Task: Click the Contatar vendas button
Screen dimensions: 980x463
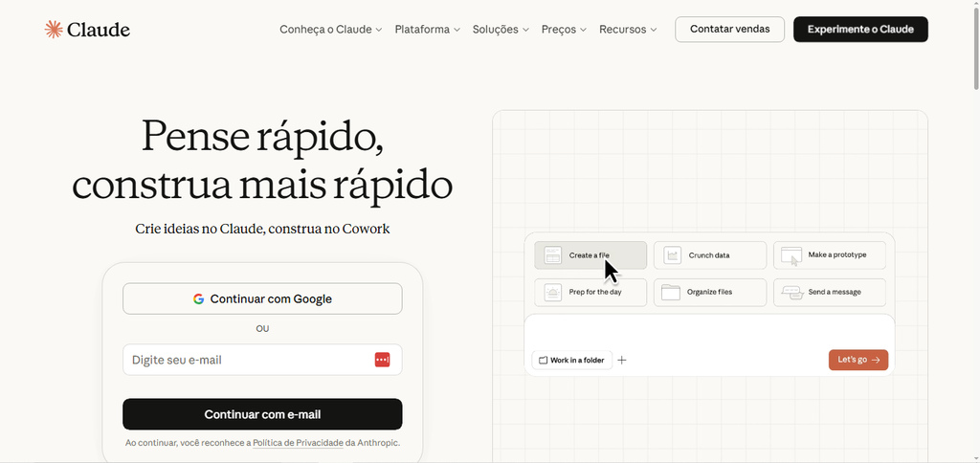Action: 729,30
